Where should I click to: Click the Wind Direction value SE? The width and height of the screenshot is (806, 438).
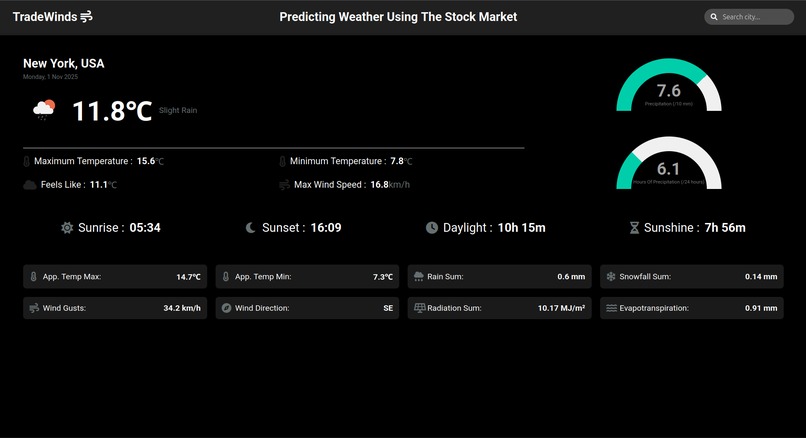point(388,308)
